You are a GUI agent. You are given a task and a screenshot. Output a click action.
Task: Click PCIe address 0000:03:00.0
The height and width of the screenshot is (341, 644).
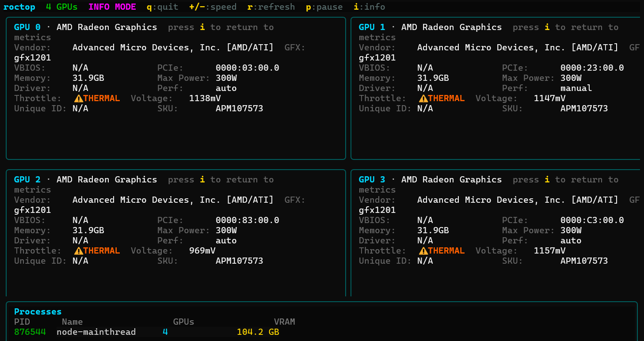pos(248,68)
